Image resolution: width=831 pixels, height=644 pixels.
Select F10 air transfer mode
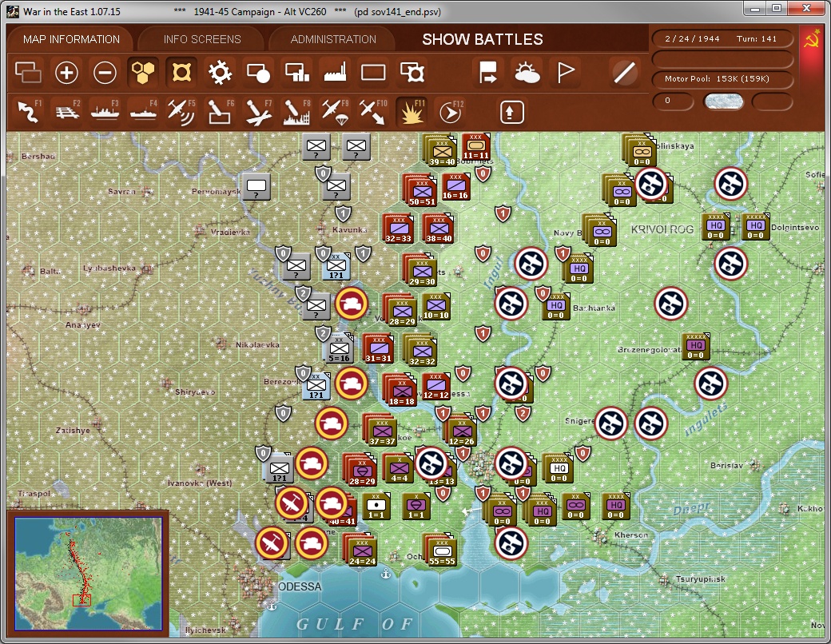pyautogui.click(x=373, y=112)
